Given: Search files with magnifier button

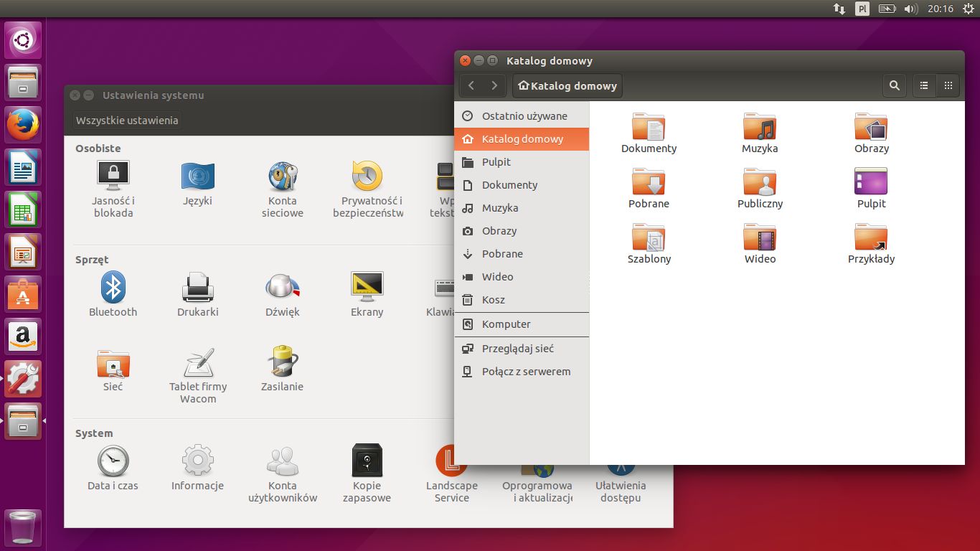Looking at the screenshot, I should click(x=895, y=85).
